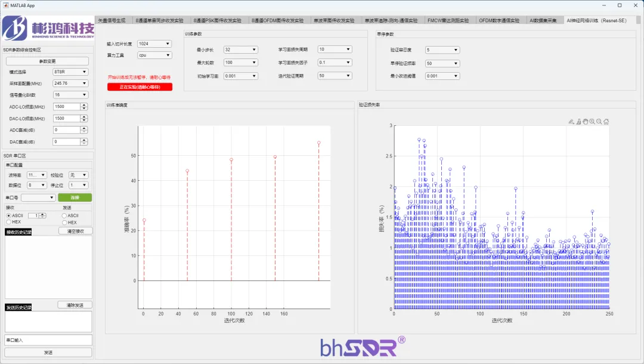This screenshot has height=364, width=644.
Task: Maximize the MATLAB App window
Action: point(620,5)
